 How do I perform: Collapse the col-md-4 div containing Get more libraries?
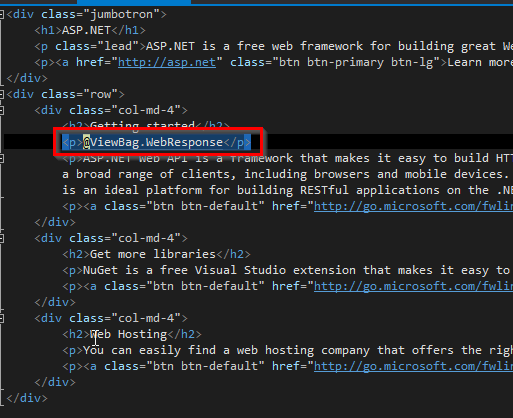click(x=2, y=238)
